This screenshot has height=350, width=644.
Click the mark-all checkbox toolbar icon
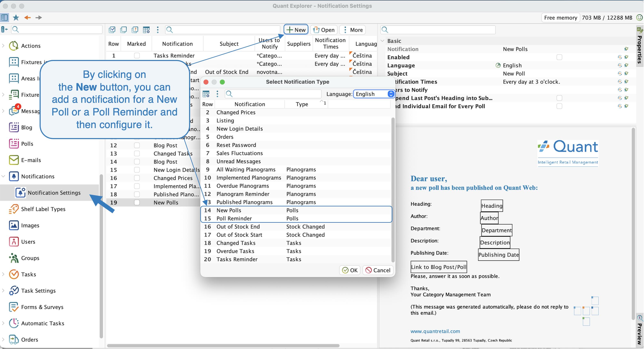(x=112, y=30)
